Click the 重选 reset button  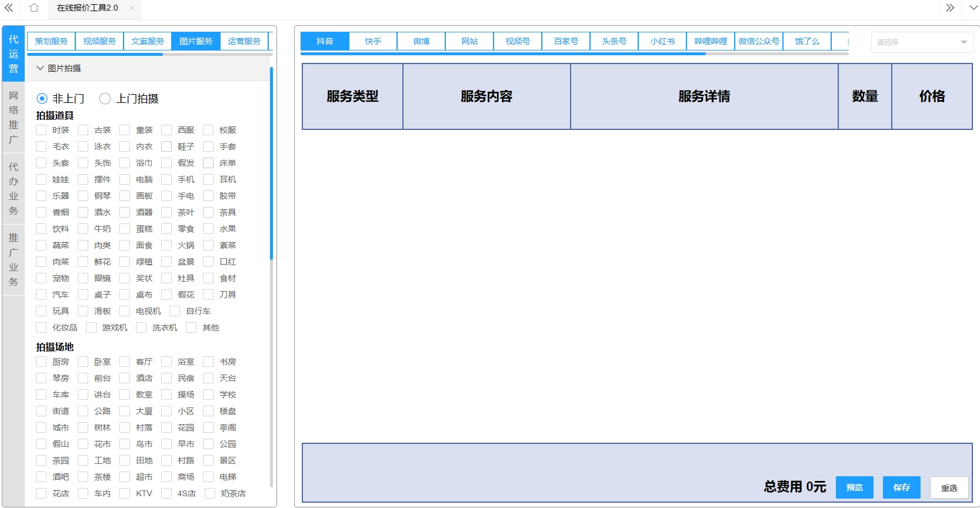click(x=949, y=487)
